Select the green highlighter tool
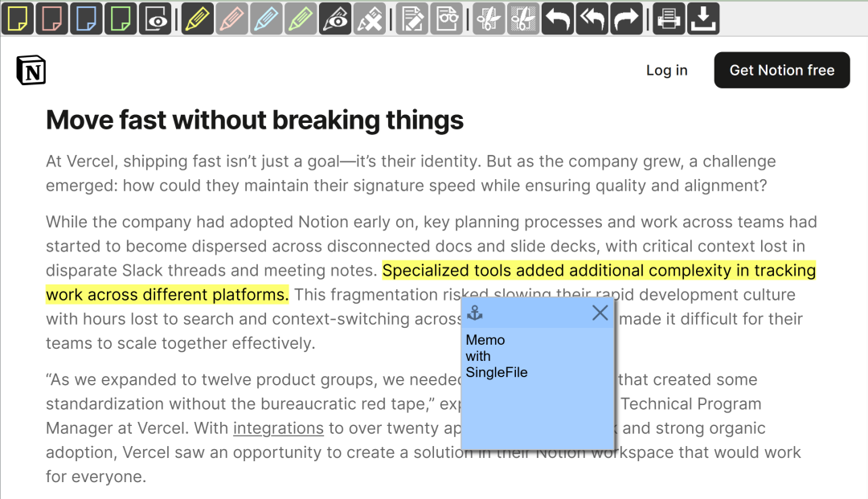Viewport: 868px width, 499px height. pos(301,18)
